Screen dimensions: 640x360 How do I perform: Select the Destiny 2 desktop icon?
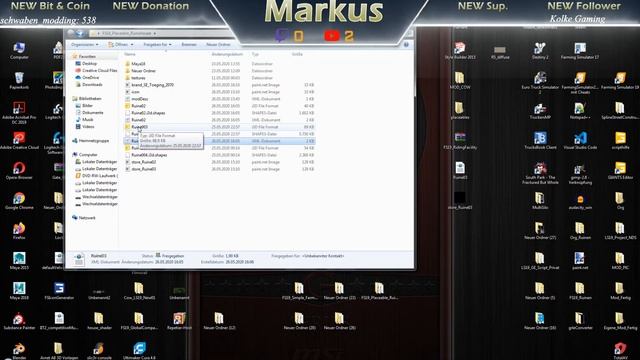(x=540, y=51)
